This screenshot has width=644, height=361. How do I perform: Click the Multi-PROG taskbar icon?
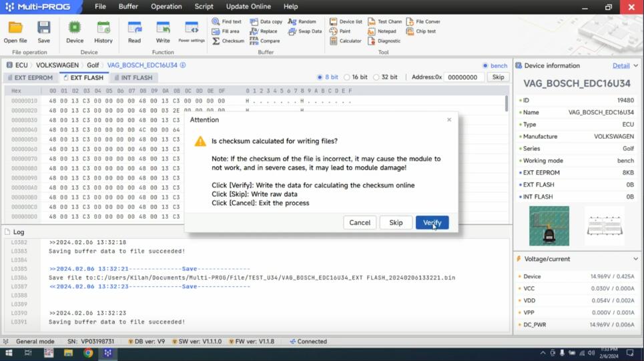coord(108,353)
